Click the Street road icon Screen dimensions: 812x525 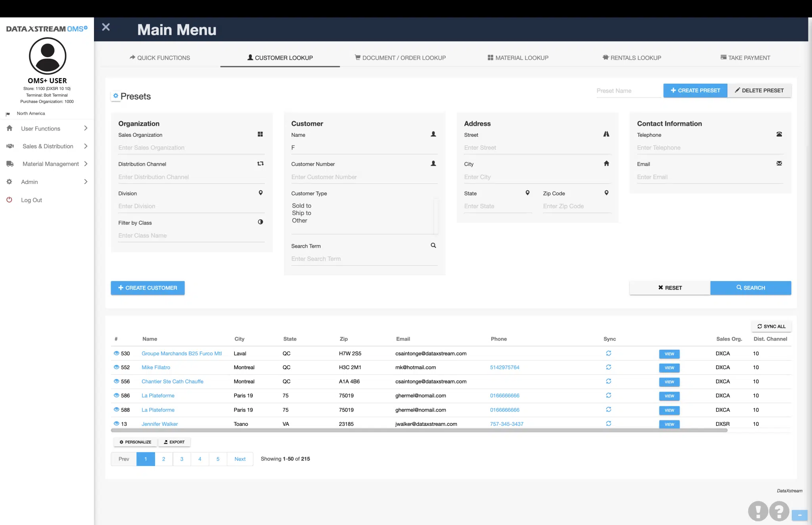click(x=606, y=134)
